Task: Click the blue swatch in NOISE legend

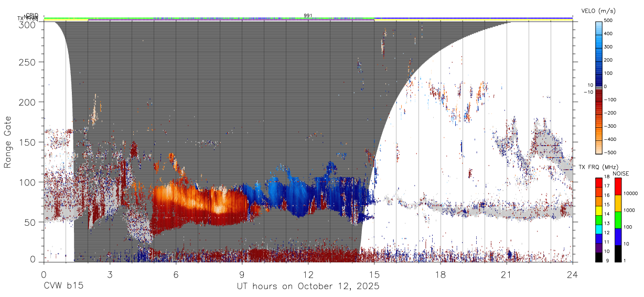Action: 618,236
